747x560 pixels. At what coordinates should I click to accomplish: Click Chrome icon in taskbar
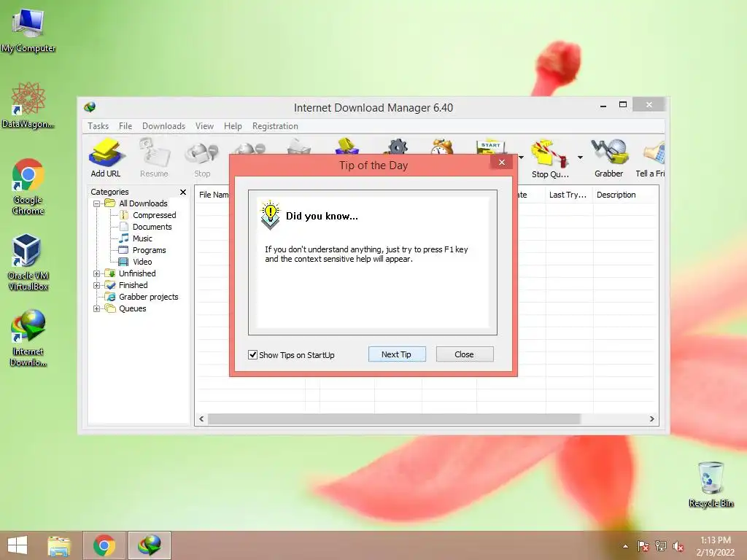(104, 545)
